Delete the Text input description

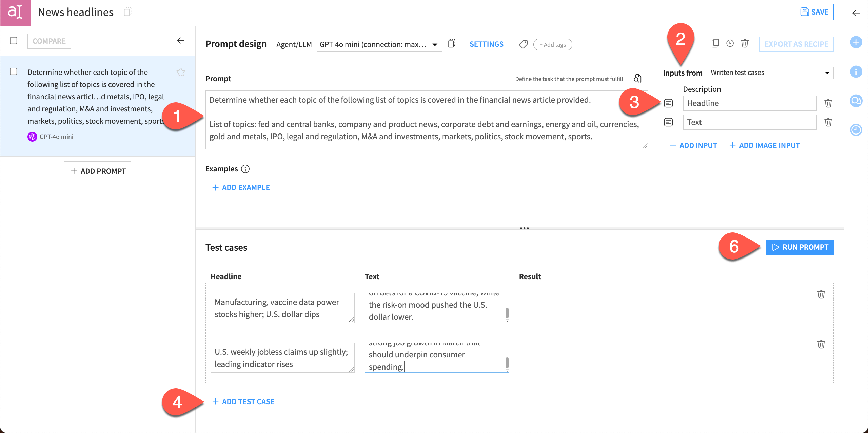(x=828, y=122)
